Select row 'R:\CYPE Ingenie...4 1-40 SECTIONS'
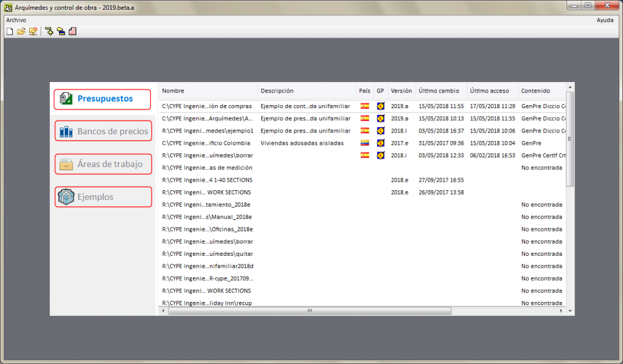The image size is (623, 364). [362, 180]
